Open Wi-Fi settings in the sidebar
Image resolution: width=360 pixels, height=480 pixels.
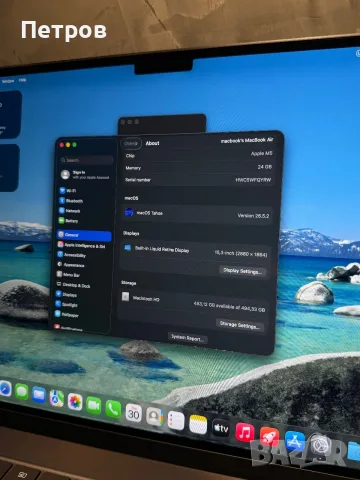coord(68,191)
